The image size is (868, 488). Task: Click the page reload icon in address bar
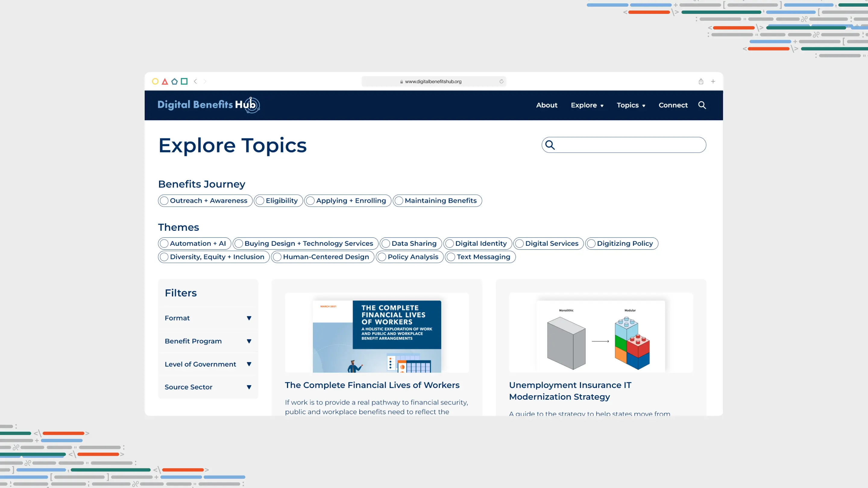click(501, 82)
